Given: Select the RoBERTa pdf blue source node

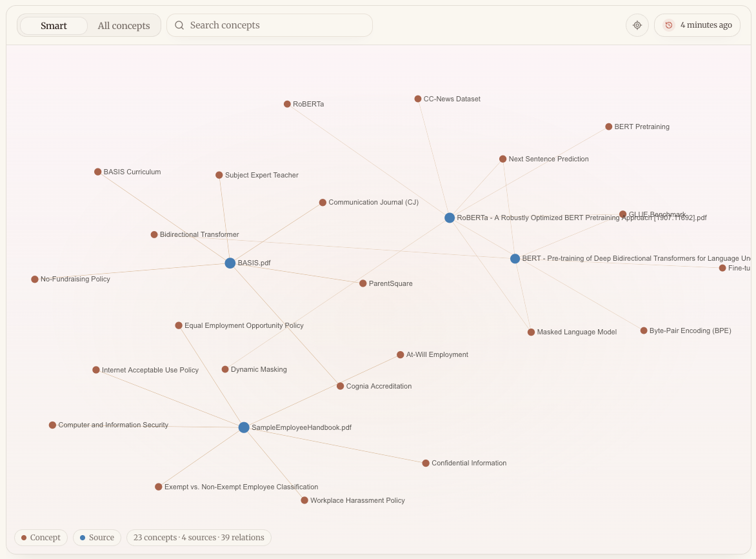Looking at the screenshot, I should click(x=450, y=218).
